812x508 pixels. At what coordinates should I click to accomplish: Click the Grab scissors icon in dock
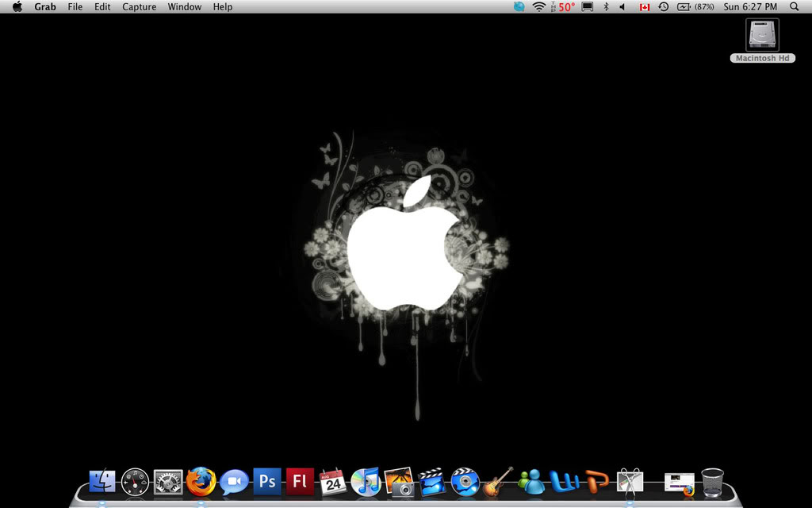[x=630, y=482]
